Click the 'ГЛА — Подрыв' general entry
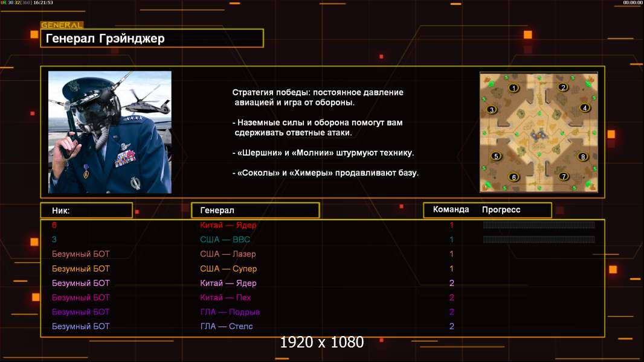 230,312
